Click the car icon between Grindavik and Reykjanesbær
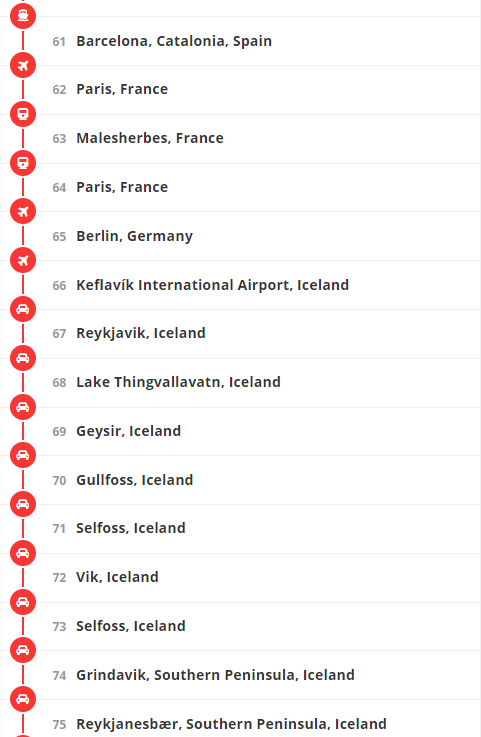 (23, 699)
